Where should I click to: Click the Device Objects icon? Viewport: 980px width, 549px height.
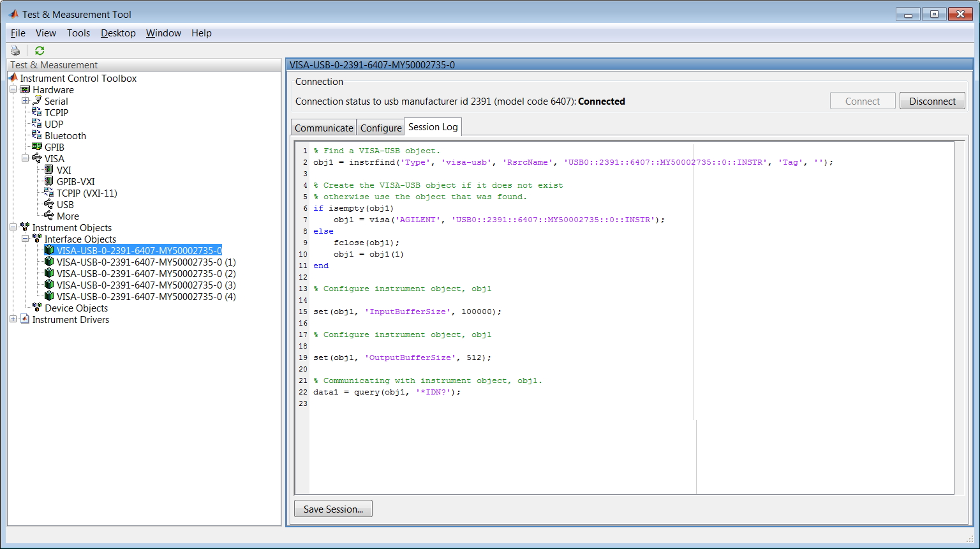37,308
